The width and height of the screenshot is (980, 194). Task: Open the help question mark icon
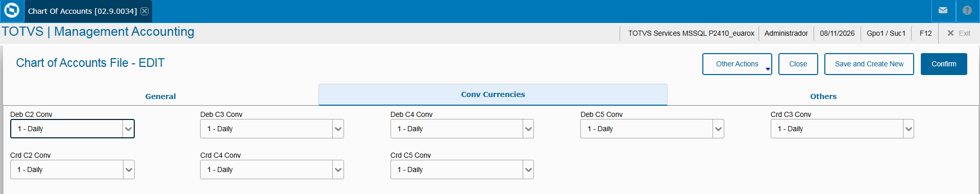point(967,10)
